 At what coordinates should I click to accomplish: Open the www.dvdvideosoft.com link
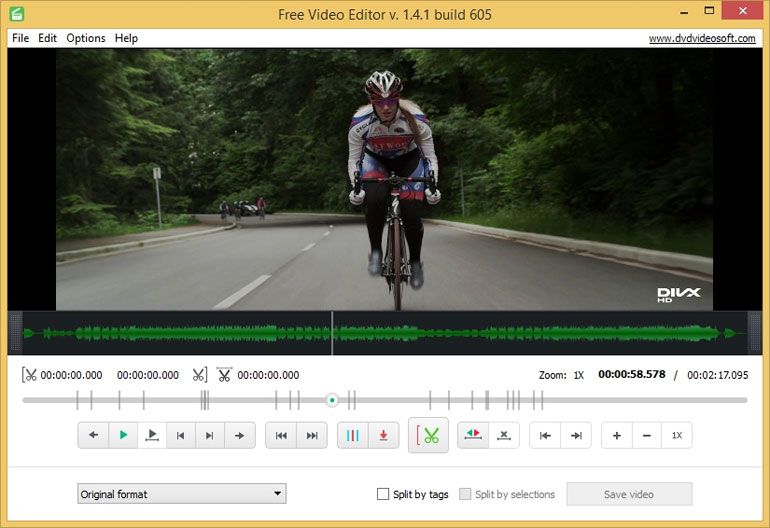coord(701,38)
